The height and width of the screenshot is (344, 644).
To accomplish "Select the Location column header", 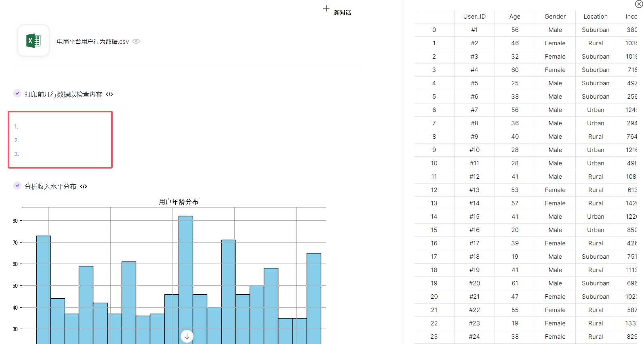I will pyautogui.click(x=596, y=17).
